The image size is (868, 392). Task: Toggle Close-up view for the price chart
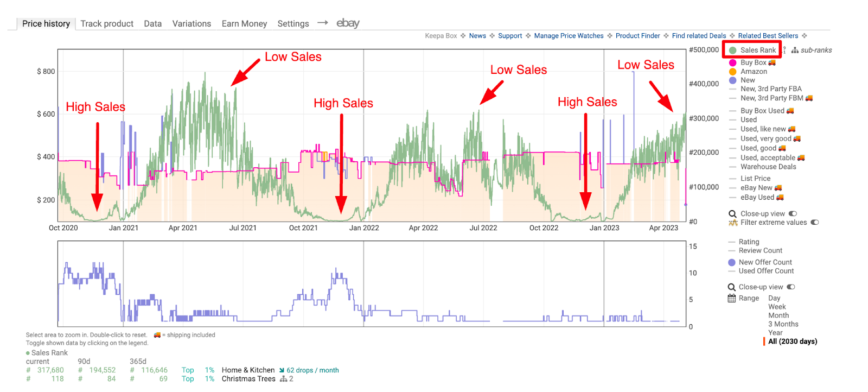tap(793, 214)
